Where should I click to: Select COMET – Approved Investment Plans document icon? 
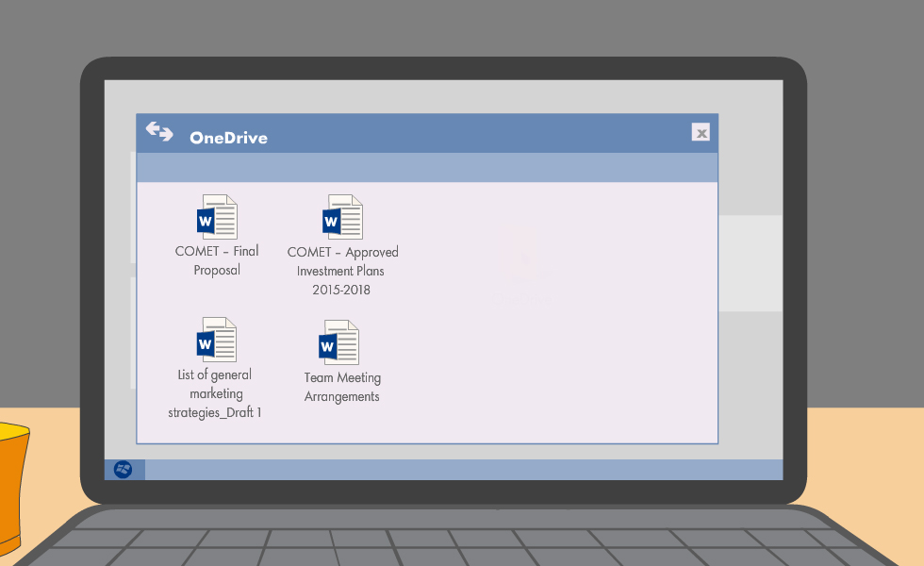pyautogui.click(x=342, y=217)
